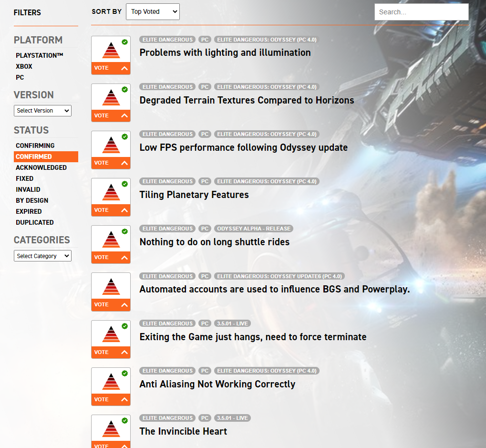Click '3.5.01 - Live' tag on 'Exiting the Game'
This screenshot has height=448, width=486.
pos(232,323)
